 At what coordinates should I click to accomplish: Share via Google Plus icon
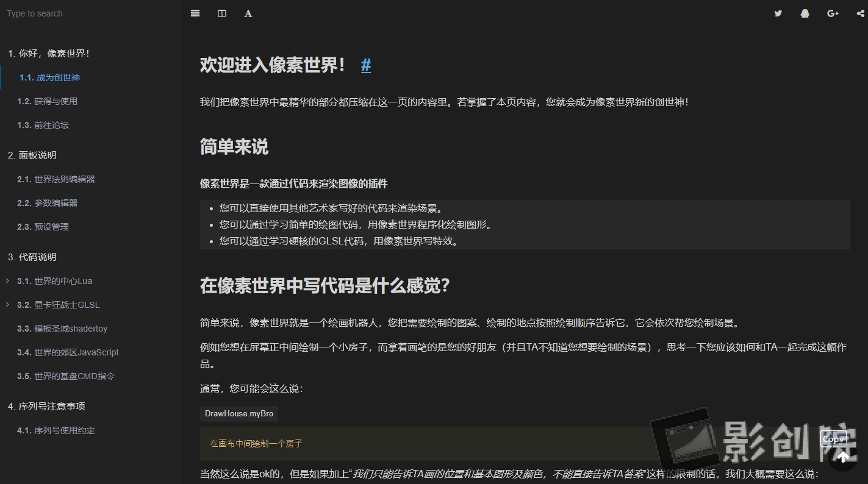833,13
